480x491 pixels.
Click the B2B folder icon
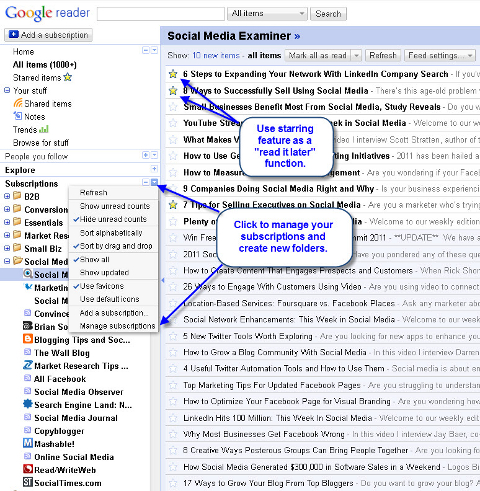tap(17, 196)
